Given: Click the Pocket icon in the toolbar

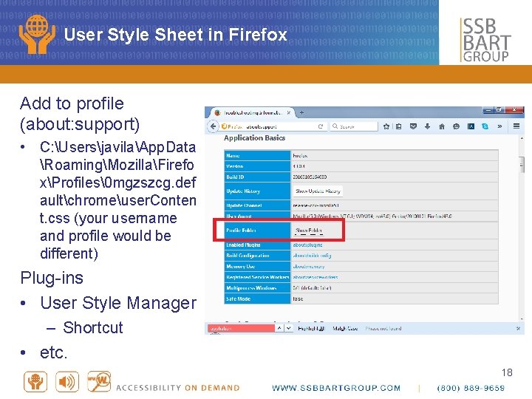Looking at the screenshot, I should [413, 126].
